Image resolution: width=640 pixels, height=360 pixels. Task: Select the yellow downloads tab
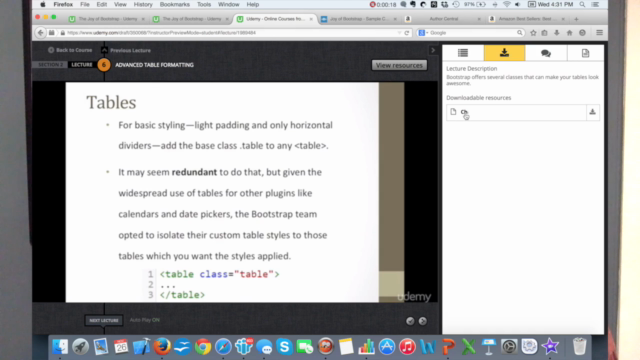click(x=504, y=53)
